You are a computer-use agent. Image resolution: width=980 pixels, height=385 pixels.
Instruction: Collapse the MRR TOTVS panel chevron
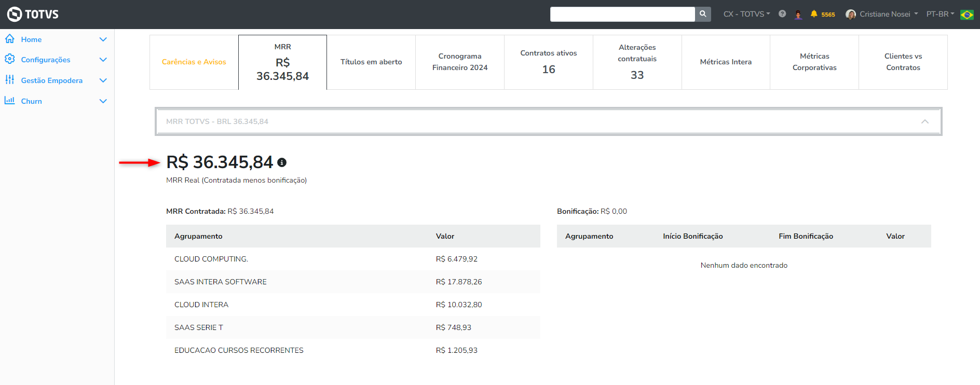(924, 121)
